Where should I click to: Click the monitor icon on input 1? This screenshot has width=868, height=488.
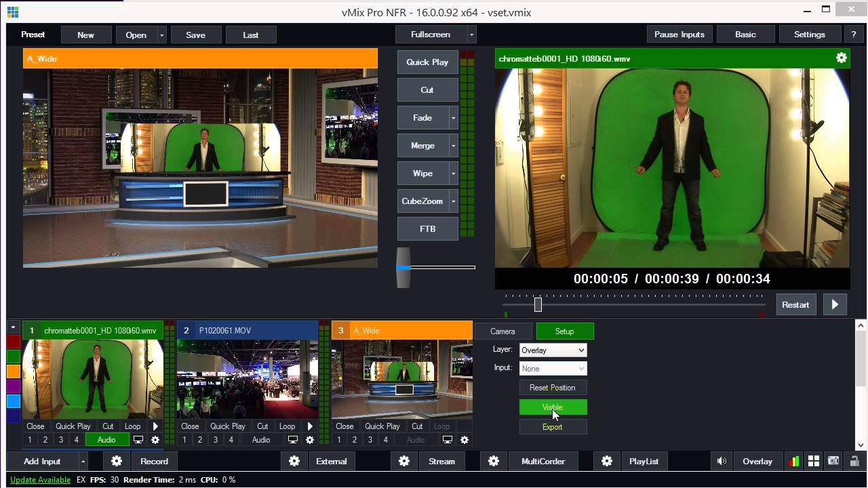click(138, 440)
